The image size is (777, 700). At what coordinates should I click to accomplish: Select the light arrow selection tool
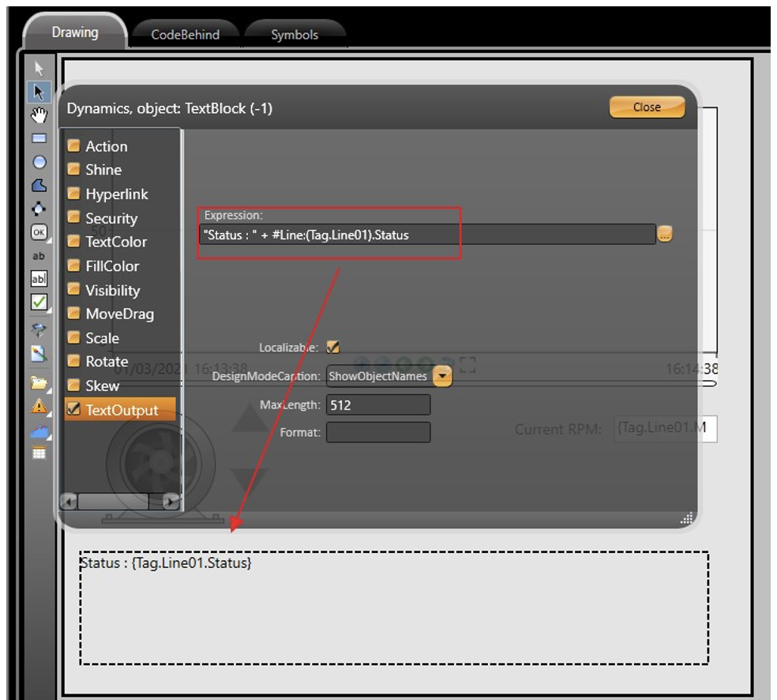(x=39, y=69)
